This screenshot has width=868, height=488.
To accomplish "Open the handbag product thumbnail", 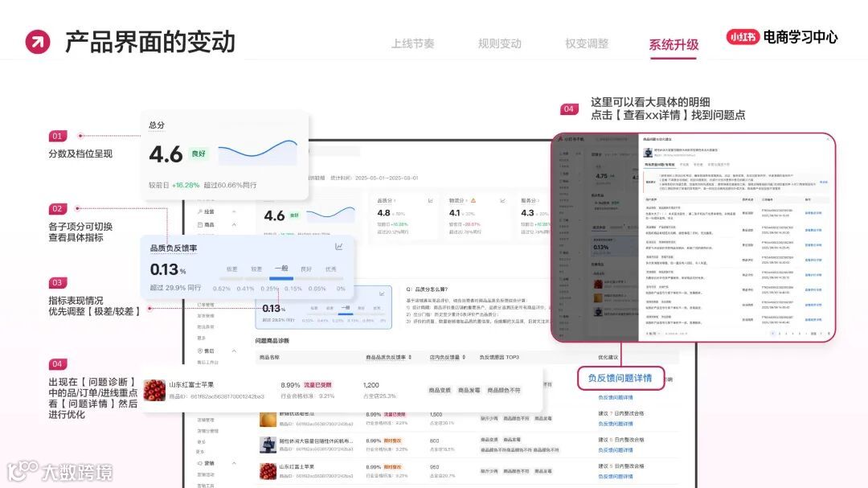I will tap(268, 445).
